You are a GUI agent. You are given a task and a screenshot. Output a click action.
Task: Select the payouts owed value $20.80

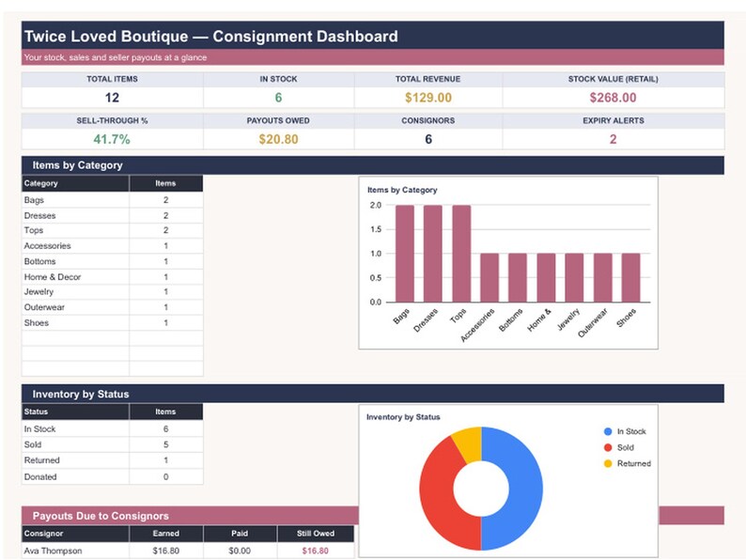[278, 139]
